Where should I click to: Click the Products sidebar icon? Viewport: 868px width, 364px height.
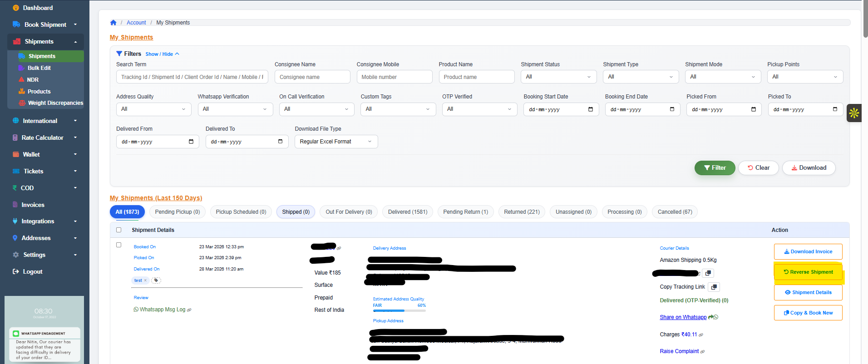tap(21, 91)
